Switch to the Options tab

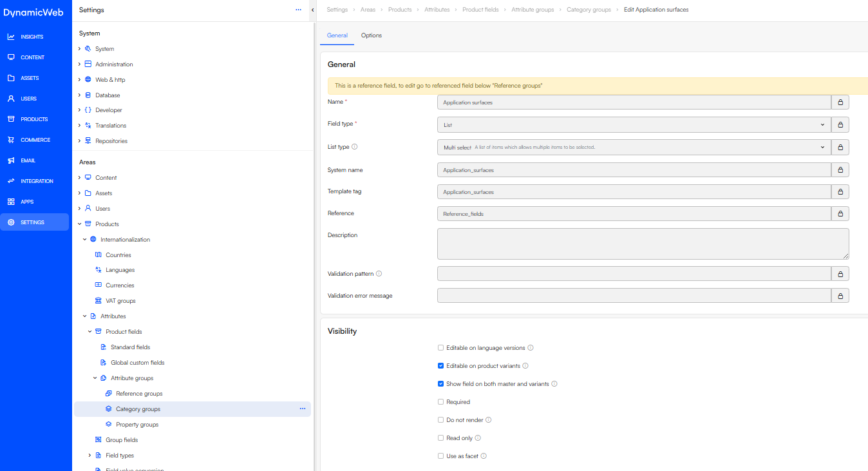[371, 35]
